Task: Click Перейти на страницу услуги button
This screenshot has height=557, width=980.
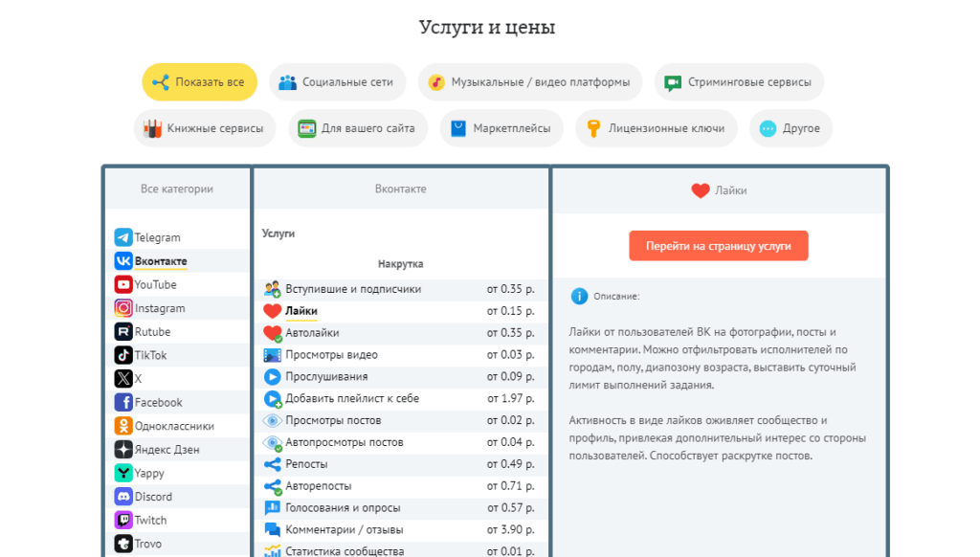Action: point(718,246)
